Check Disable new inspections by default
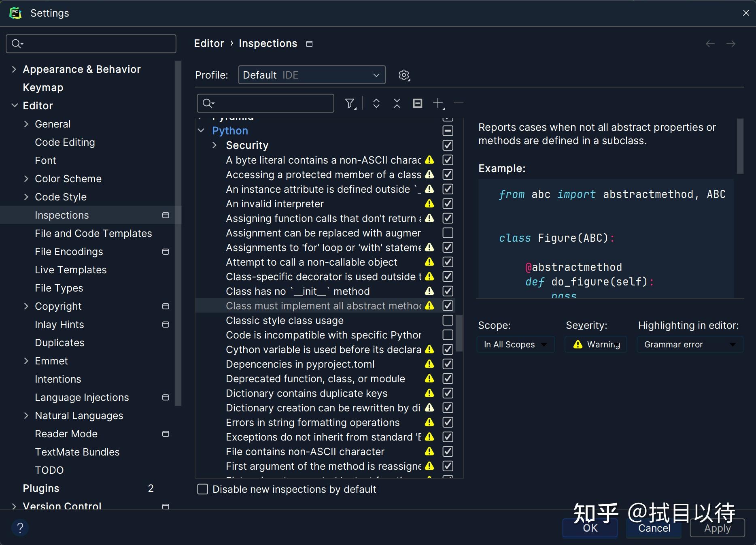The image size is (756, 545). coord(202,489)
